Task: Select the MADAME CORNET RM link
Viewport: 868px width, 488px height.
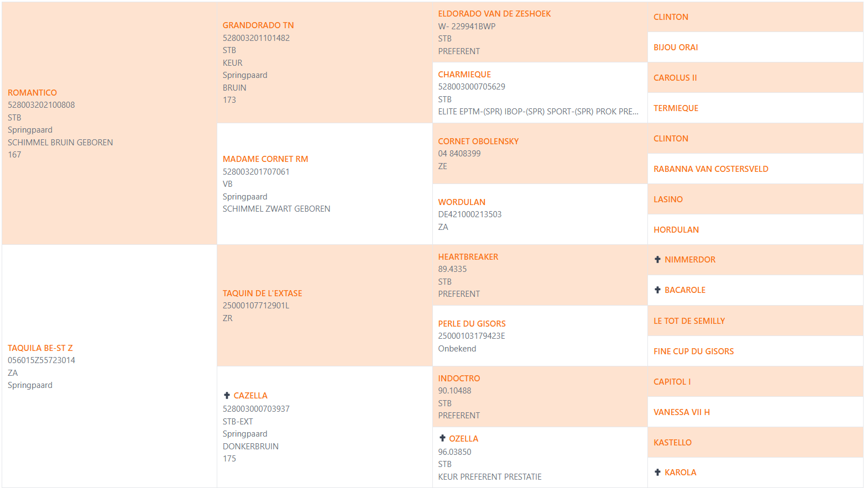Action: tap(265, 159)
